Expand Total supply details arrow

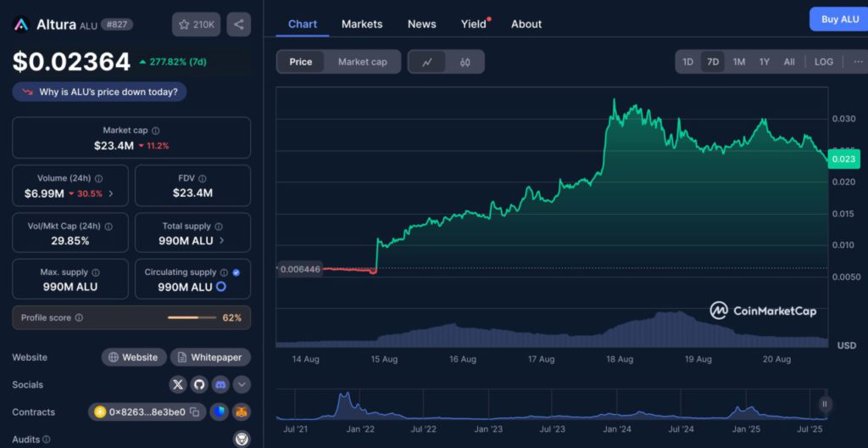point(223,240)
